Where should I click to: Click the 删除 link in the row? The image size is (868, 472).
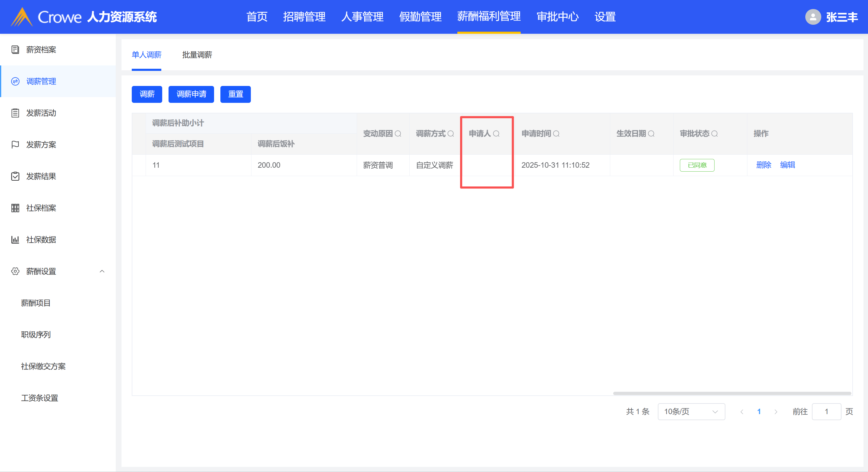click(x=764, y=165)
